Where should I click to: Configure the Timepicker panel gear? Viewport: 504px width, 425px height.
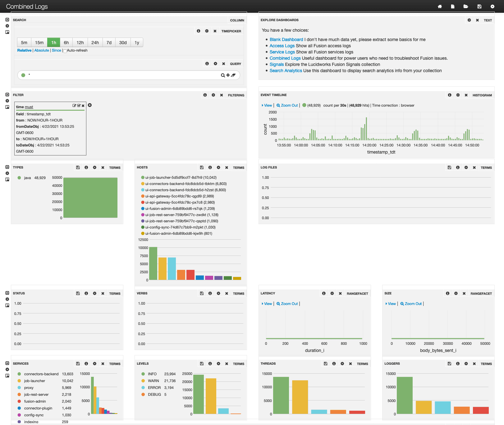click(207, 31)
